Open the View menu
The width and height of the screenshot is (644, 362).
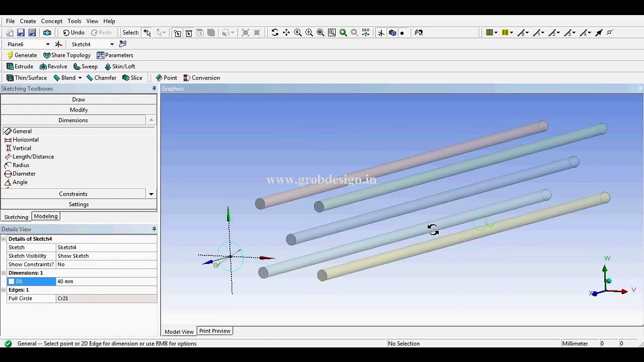point(92,21)
